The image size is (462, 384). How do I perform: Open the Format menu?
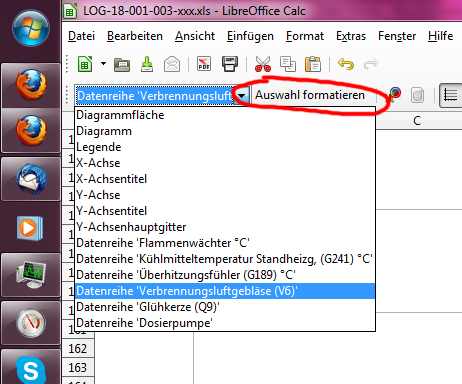coord(305,36)
